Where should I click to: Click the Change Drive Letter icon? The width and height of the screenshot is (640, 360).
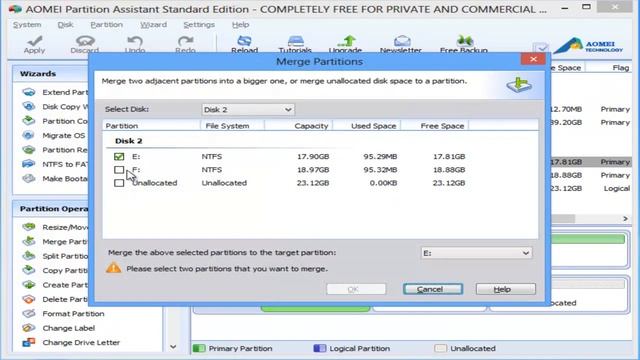click(29, 342)
